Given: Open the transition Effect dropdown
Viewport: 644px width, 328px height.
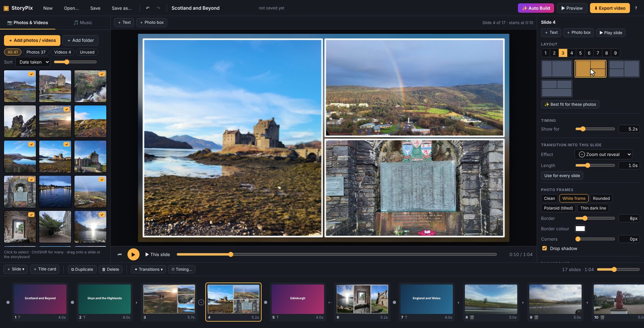Looking at the screenshot, I should click(x=603, y=154).
